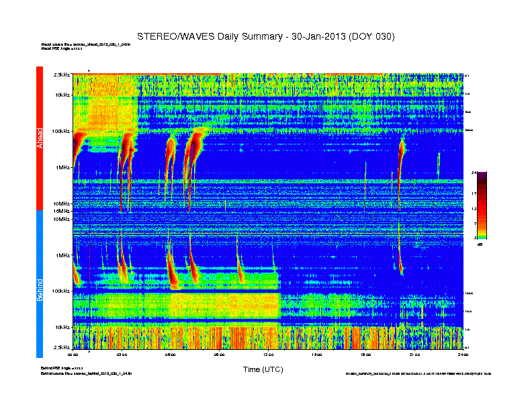This screenshot has height=411, width=532.
Task: Click the 100kHz label in Ahead panel
Action: [x=60, y=131]
